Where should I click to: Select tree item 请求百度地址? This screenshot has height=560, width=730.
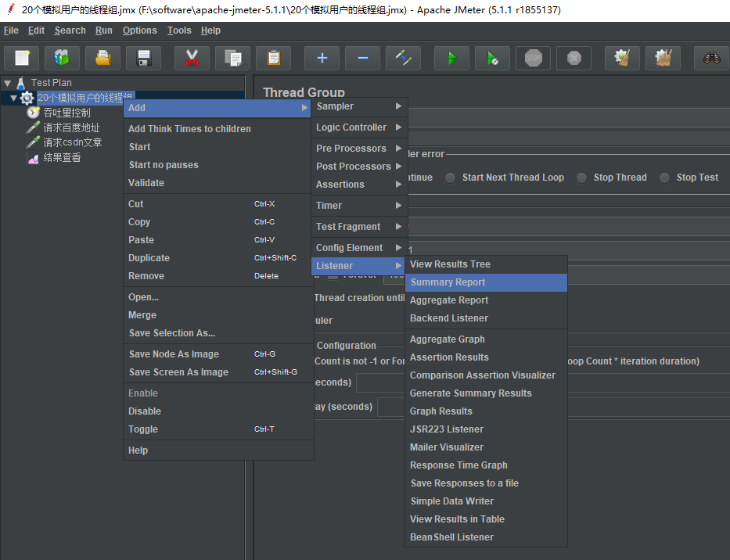71,127
